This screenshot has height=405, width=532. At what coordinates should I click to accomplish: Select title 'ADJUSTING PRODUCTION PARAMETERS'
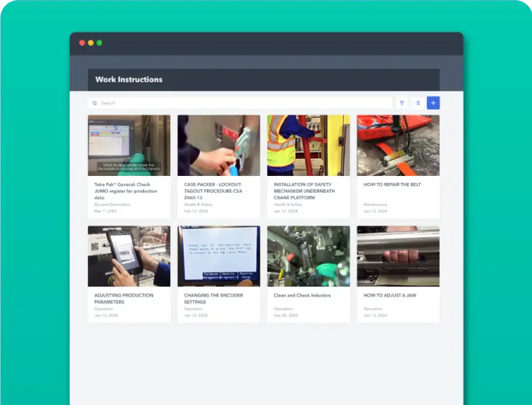click(x=123, y=299)
